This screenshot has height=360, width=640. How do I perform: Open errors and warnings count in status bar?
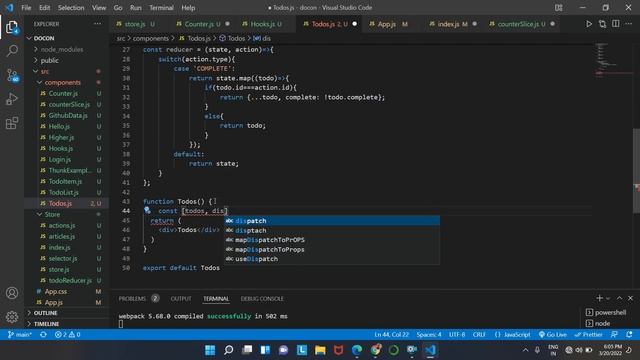click(x=67, y=335)
